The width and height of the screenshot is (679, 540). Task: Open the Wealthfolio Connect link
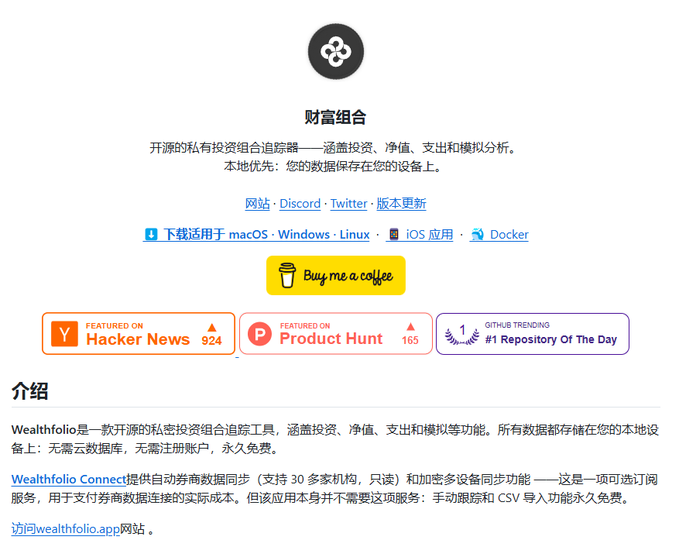pyautogui.click(x=68, y=479)
